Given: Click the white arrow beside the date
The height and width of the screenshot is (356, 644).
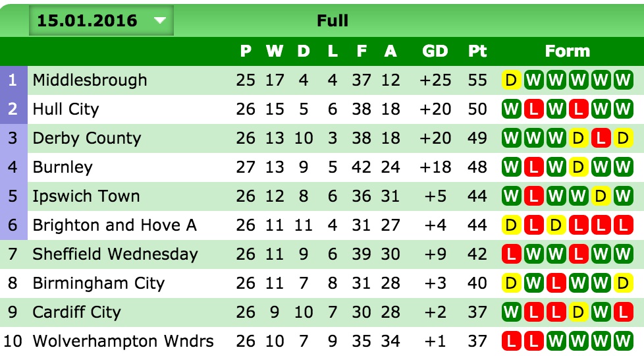Looking at the screenshot, I should 160,20.
